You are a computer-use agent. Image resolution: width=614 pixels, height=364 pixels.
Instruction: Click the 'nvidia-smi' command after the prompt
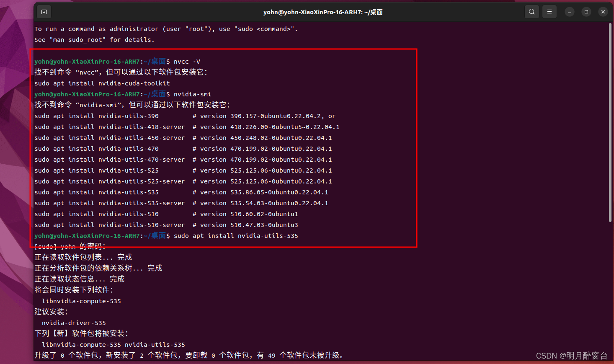[192, 94]
